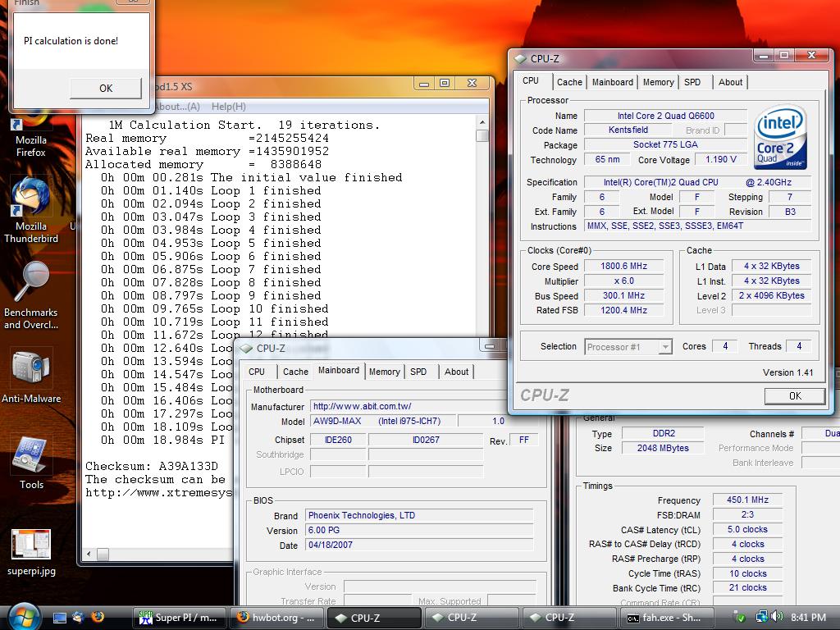This screenshot has width=840, height=630.
Task: Click the 8:41 PM taskbar clock
Action: [x=808, y=617]
